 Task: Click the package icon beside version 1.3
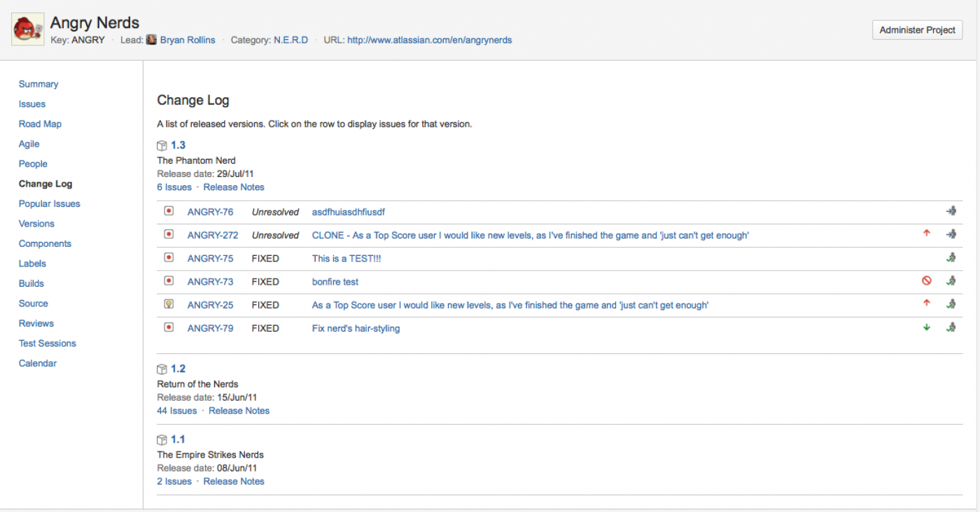coord(162,145)
